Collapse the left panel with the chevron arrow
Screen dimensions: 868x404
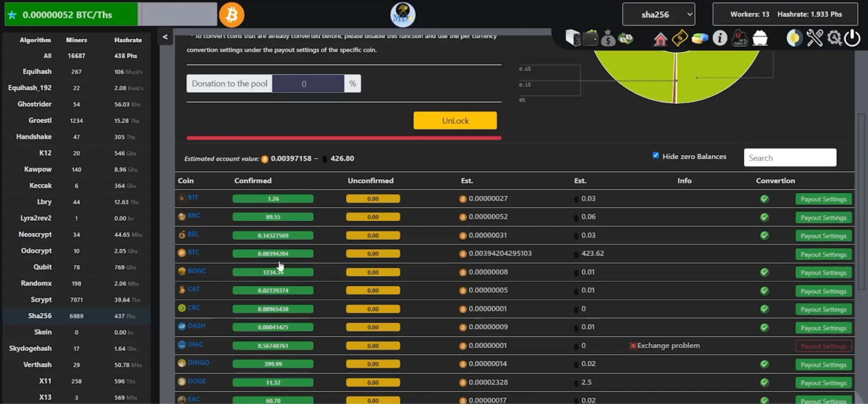tap(165, 37)
